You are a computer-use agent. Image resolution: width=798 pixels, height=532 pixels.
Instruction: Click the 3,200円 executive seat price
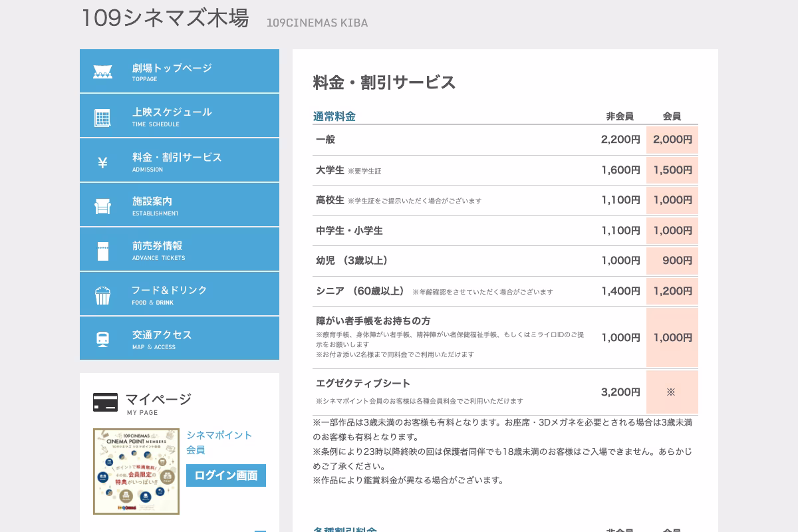pyautogui.click(x=620, y=392)
